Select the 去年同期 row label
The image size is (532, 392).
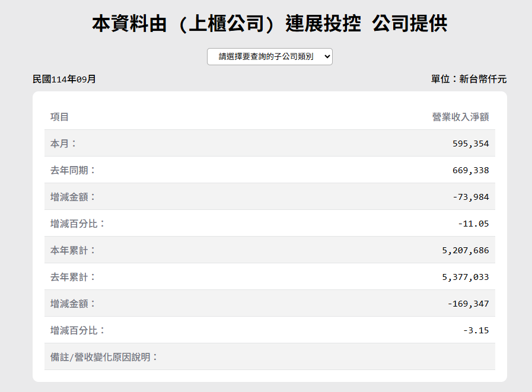73,170
